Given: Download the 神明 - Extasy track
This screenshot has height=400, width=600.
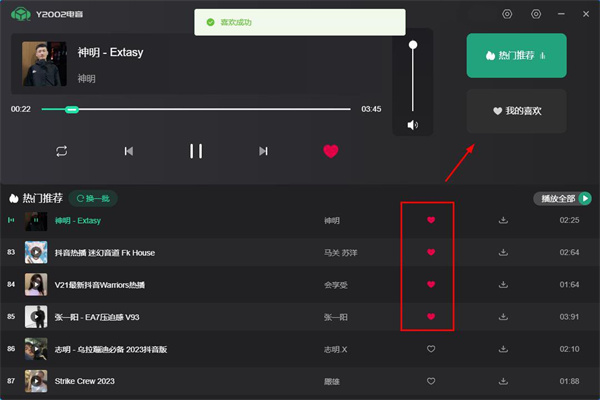Looking at the screenshot, I should pos(503,220).
